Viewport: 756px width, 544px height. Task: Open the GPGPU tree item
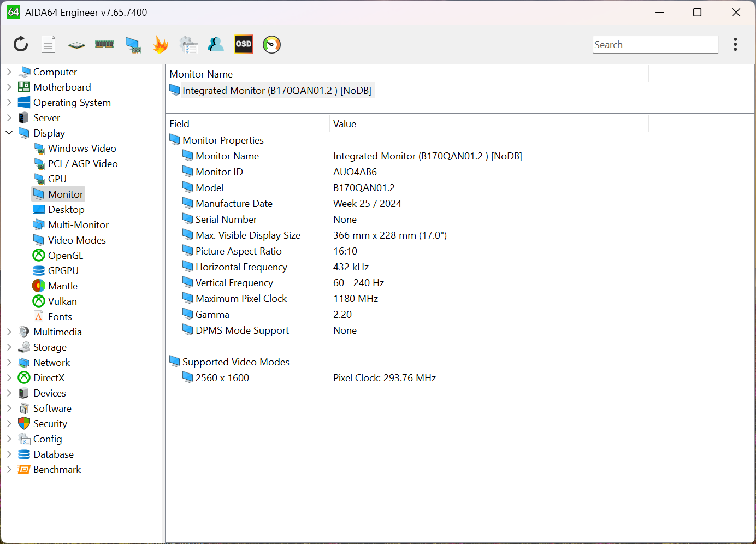[x=63, y=270]
